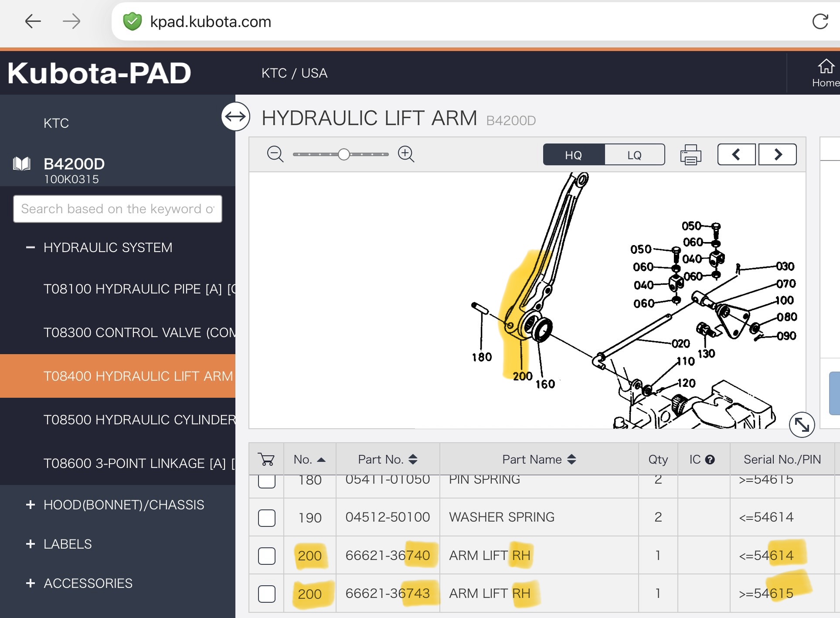Image resolution: width=840 pixels, height=618 pixels.
Task: Click the diagram zoom slider handle
Action: 344,154
